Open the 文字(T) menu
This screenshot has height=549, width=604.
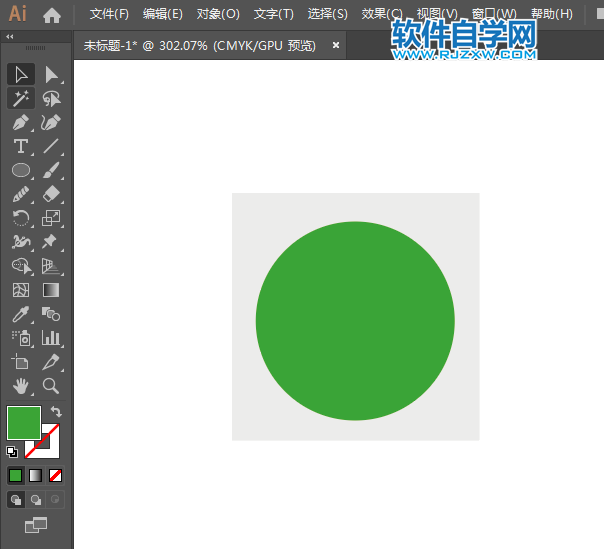click(273, 14)
